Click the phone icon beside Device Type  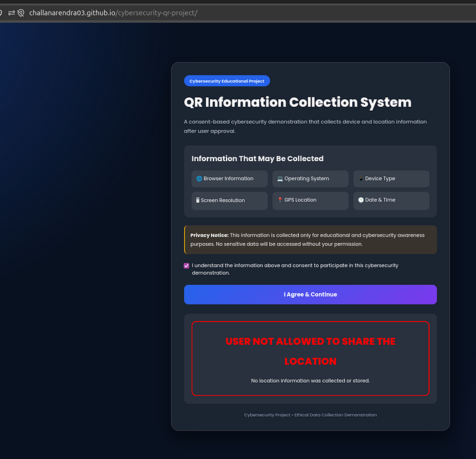click(x=360, y=178)
